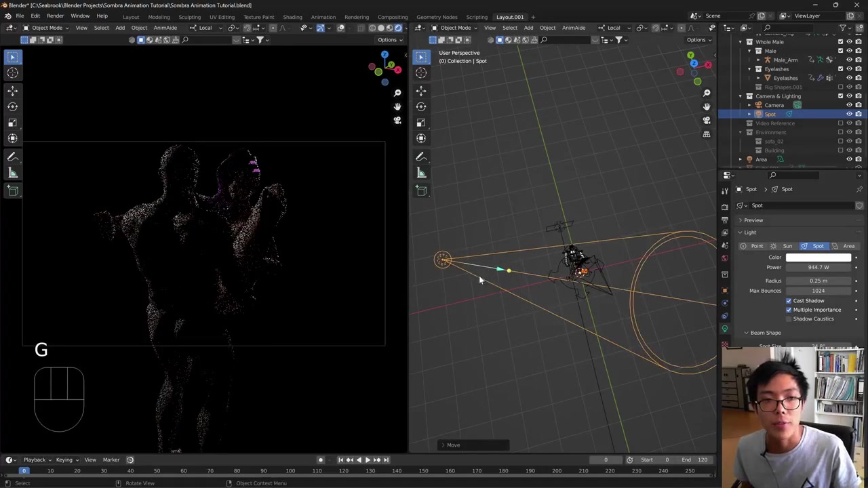Switch to the Shading workspace tab
The image size is (868, 488).
click(292, 17)
